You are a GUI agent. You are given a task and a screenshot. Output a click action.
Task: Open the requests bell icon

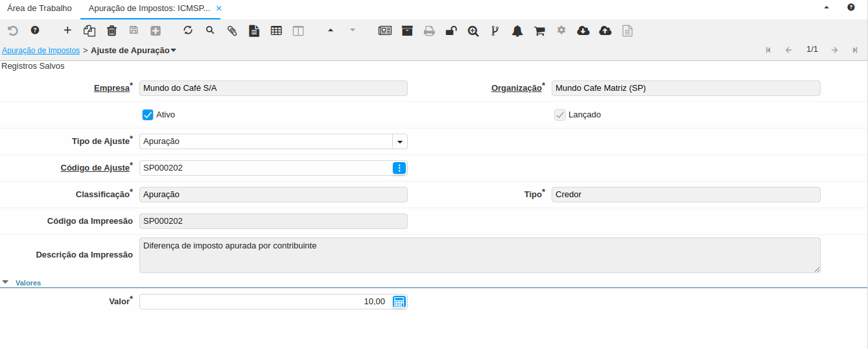(517, 30)
